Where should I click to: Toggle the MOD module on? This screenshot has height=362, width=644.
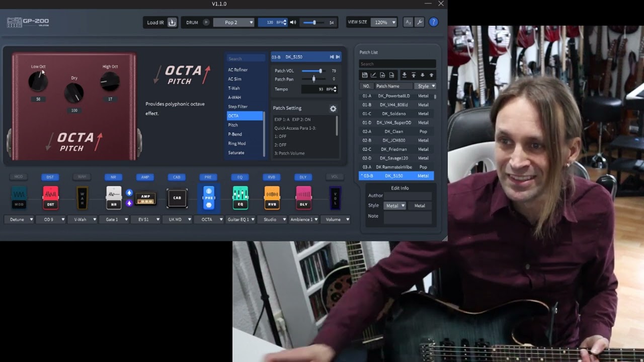coord(19,177)
